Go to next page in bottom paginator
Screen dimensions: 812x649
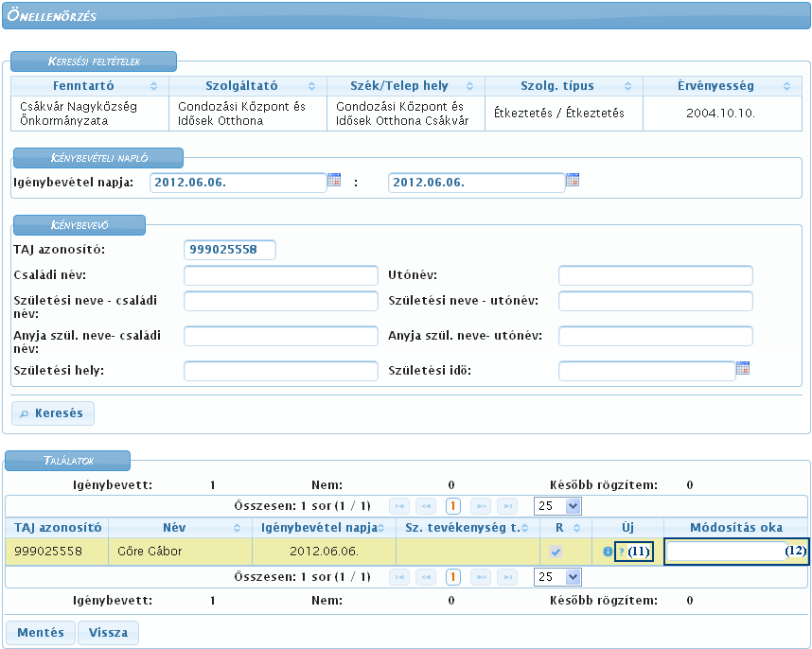point(481,577)
